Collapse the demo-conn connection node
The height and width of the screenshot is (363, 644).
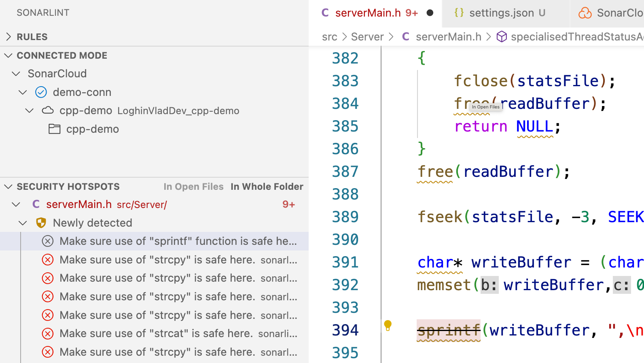[x=23, y=92]
